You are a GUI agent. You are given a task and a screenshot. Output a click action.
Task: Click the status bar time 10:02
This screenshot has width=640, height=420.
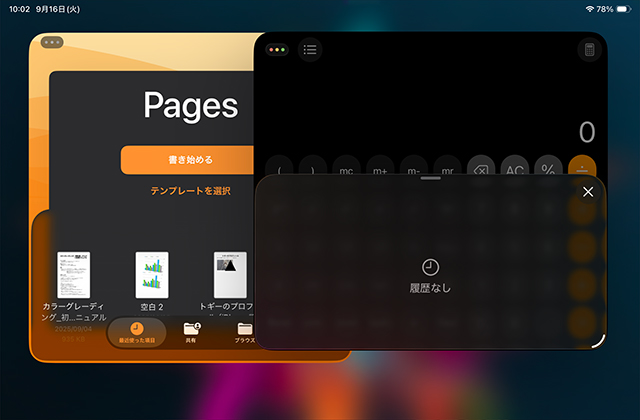(19, 9)
